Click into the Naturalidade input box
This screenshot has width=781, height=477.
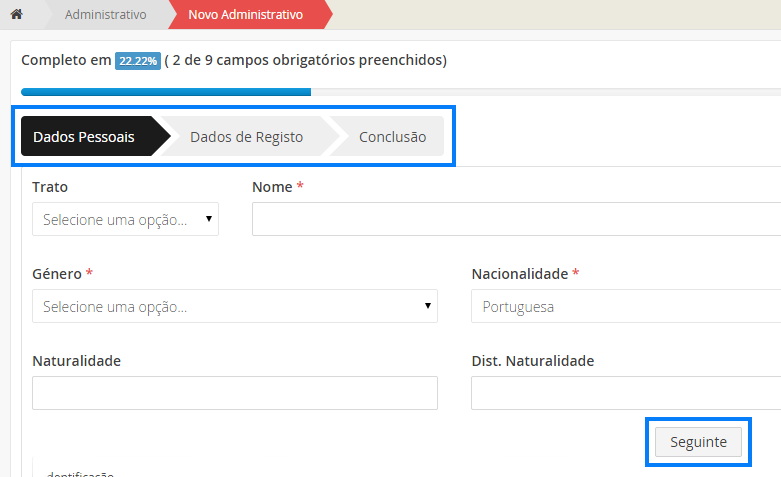pyautogui.click(x=234, y=393)
